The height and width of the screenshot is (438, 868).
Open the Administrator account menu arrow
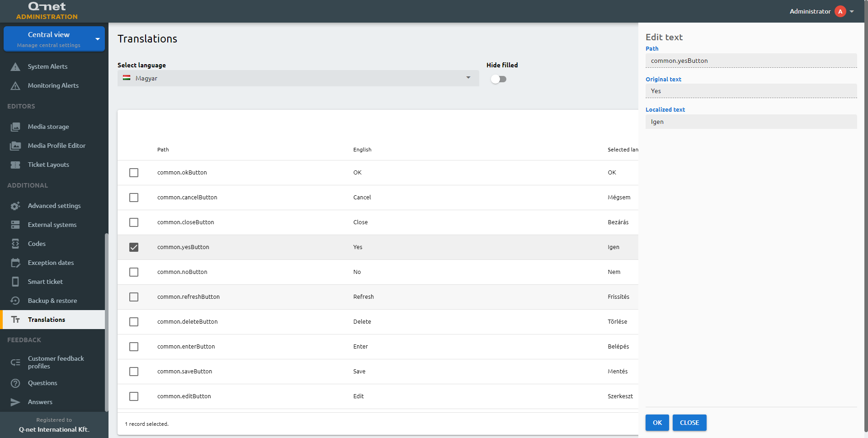click(x=852, y=12)
